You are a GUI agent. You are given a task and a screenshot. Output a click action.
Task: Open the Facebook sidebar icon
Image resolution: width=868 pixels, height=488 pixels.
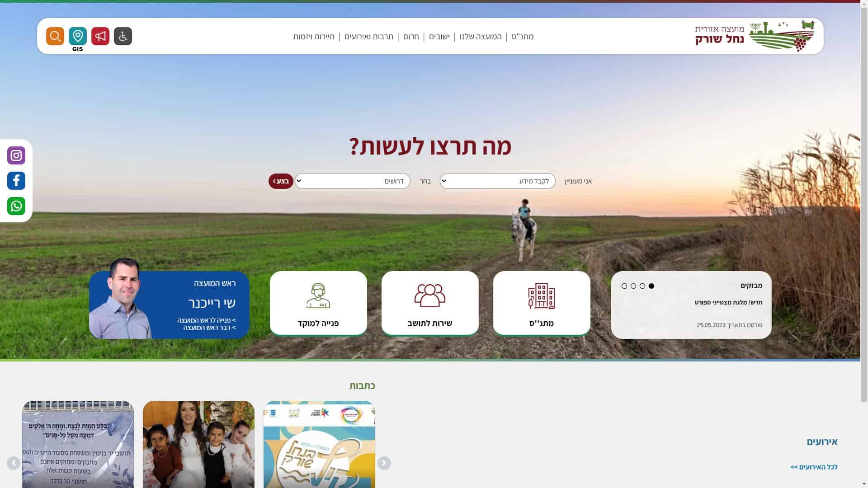[16, 181]
